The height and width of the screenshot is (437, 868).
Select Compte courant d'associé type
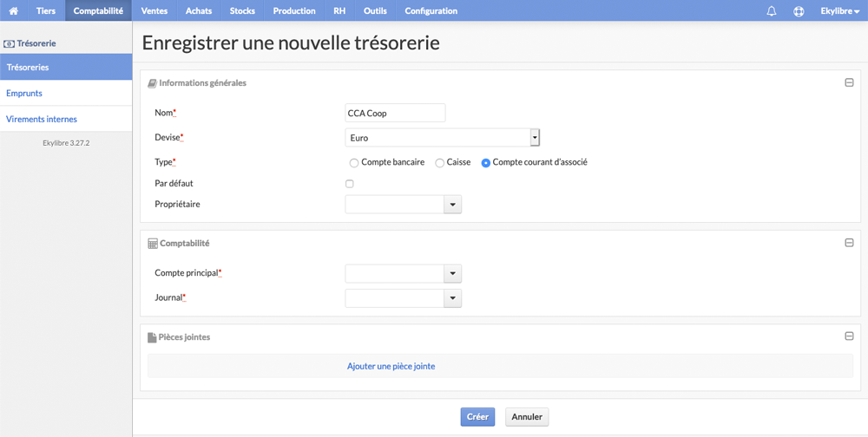pos(486,163)
